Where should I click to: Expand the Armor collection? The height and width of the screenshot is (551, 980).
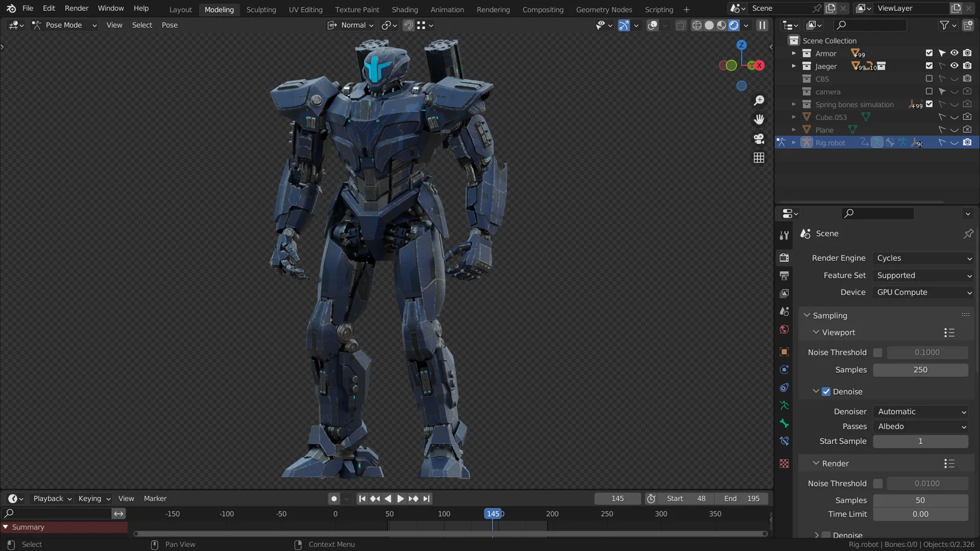point(793,53)
